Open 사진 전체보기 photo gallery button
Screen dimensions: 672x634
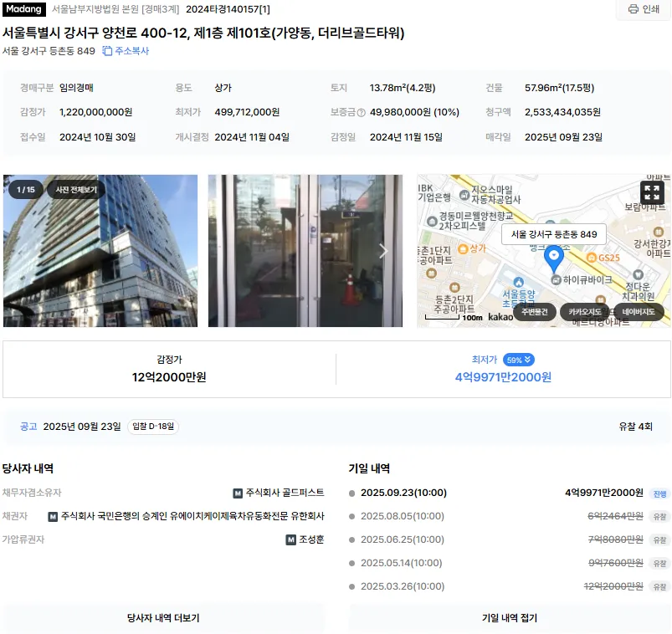tap(76, 190)
